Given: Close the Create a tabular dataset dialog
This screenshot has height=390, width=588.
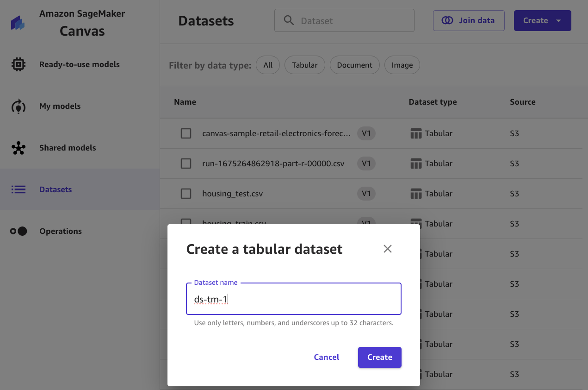Looking at the screenshot, I should pyautogui.click(x=388, y=249).
